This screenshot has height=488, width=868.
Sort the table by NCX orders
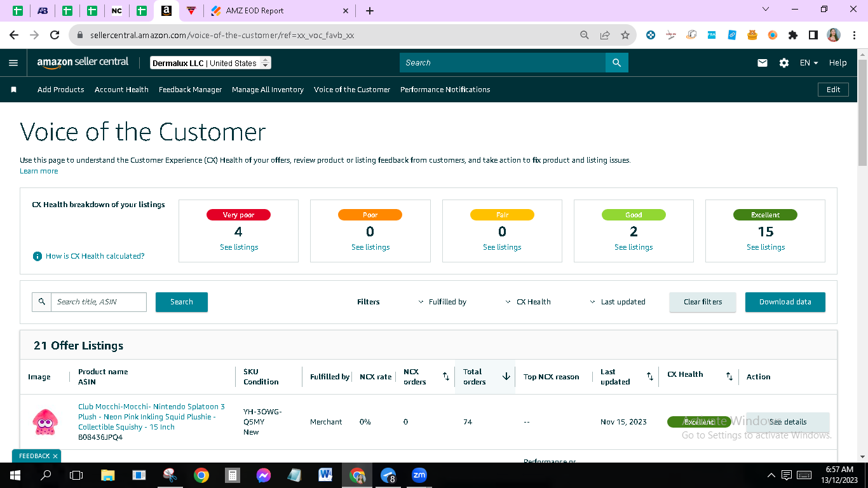tap(446, 377)
